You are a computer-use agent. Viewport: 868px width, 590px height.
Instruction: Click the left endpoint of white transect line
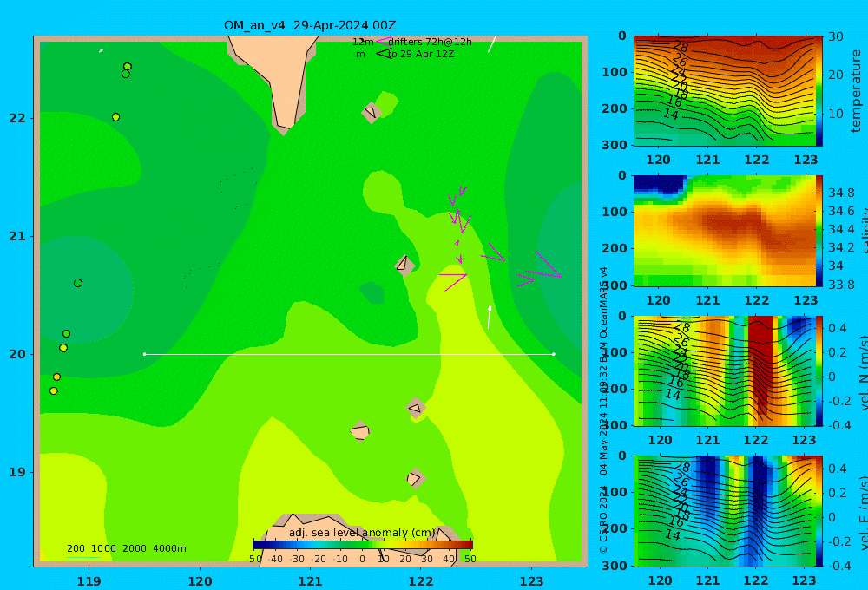pyautogui.click(x=144, y=354)
